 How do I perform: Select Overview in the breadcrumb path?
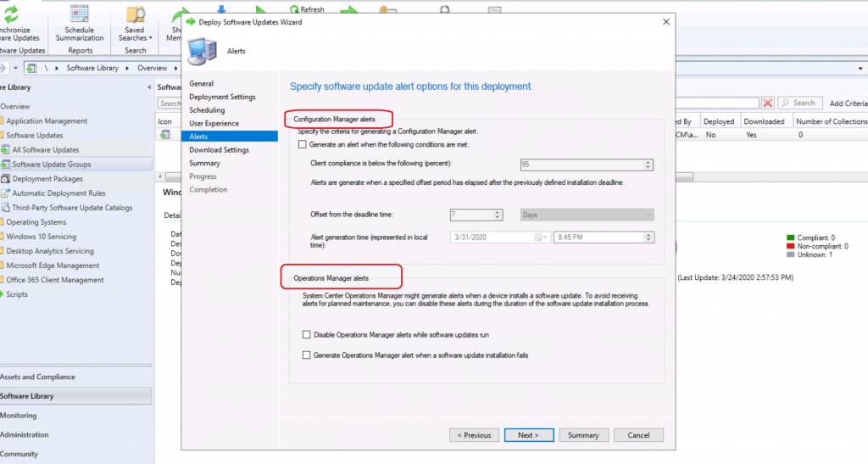tap(153, 68)
